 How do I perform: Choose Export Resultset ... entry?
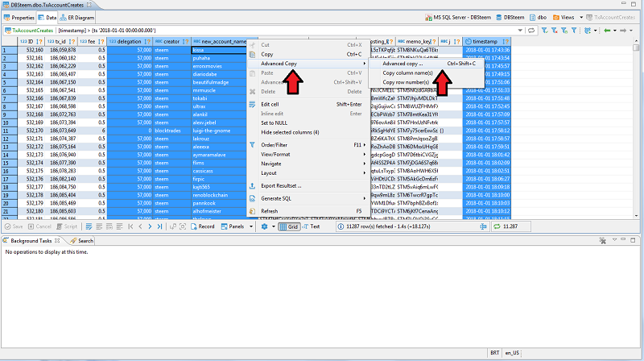pos(308,186)
